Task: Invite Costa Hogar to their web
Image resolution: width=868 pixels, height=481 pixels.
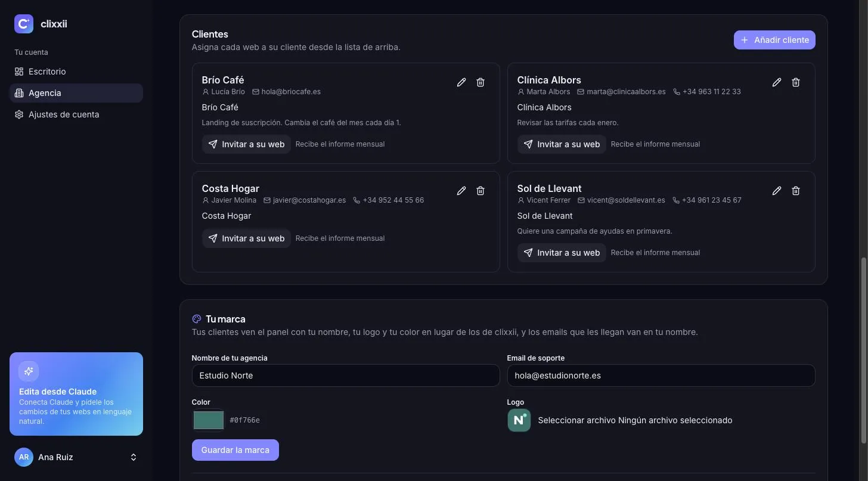Action: pyautogui.click(x=246, y=238)
